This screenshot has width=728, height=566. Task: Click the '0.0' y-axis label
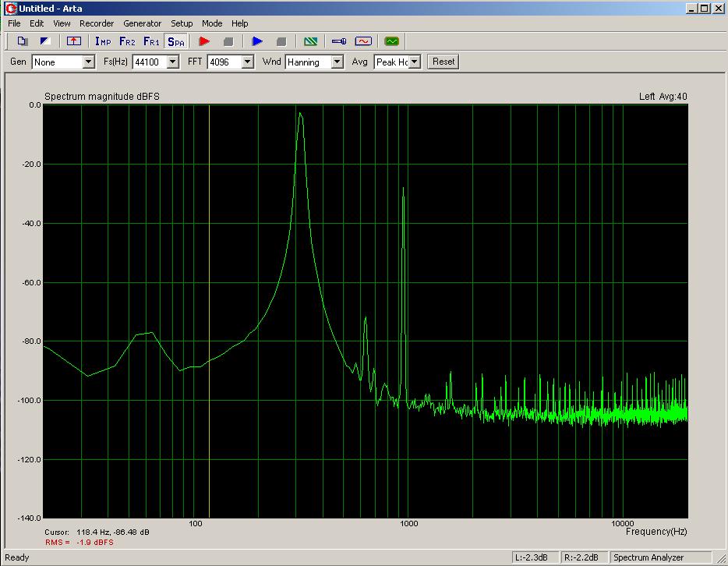click(35, 105)
